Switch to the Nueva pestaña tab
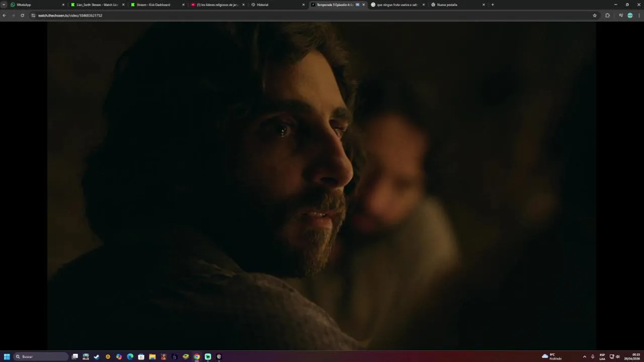 pyautogui.click(x=458, y=5)
